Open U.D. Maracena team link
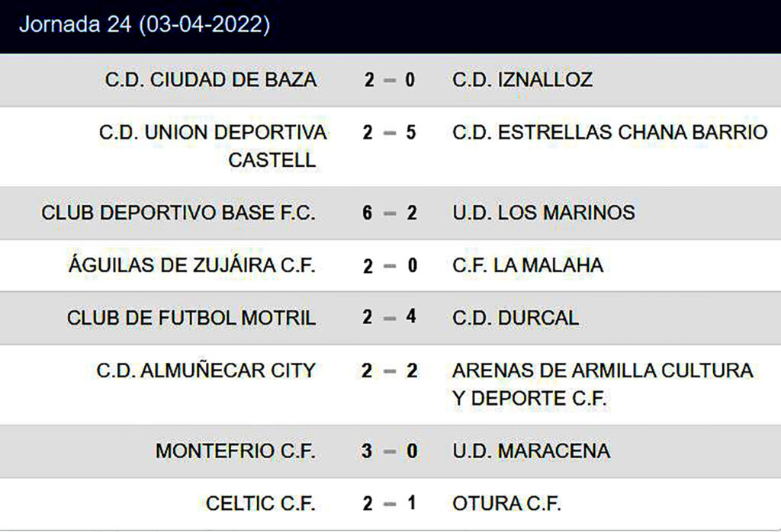Image resolution: width=781 pixels, height=532 pixels. [x=531, y=451]
